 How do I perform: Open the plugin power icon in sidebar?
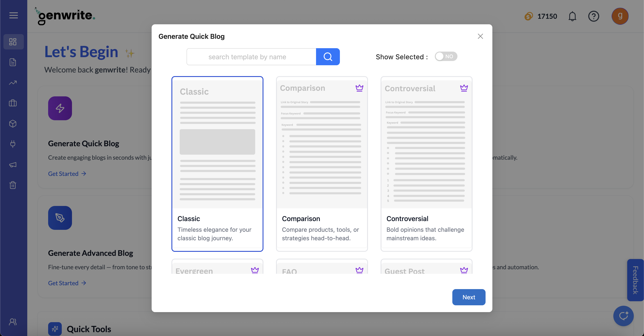tap(13, 144)
